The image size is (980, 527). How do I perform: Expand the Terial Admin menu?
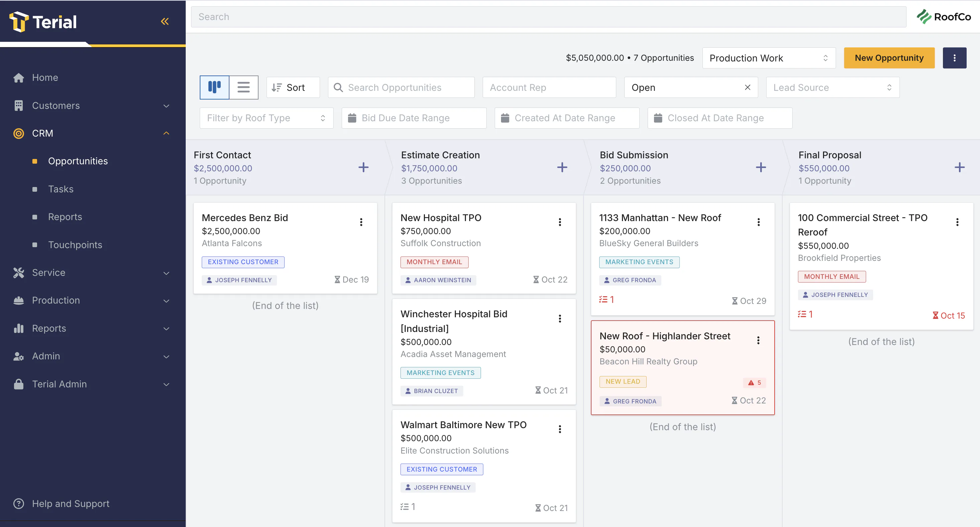[93, 384]
